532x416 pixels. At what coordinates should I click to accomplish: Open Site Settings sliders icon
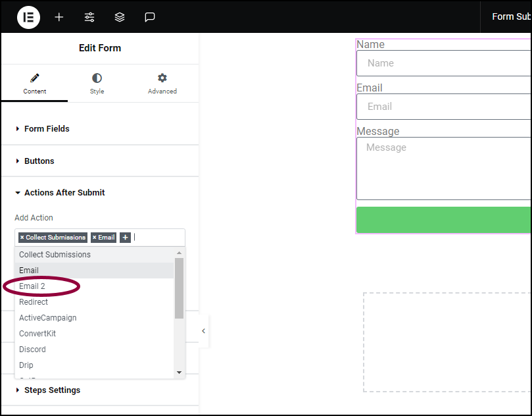89,17
